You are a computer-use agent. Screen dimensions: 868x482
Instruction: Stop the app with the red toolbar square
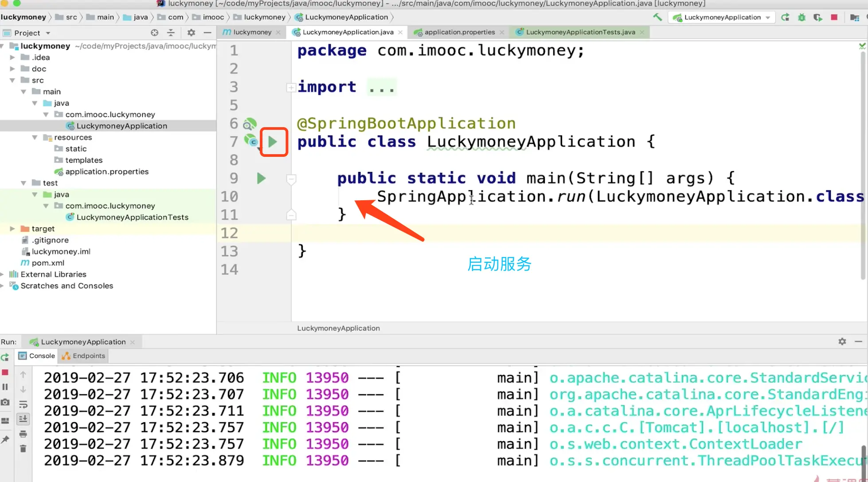[834, 17]
